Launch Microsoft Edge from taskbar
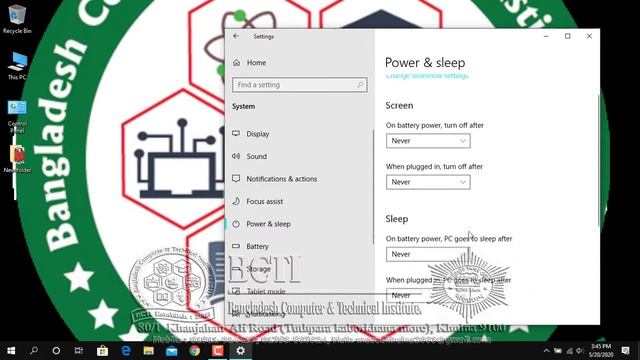Screen dimensions: 640x360 pyautogui.click(x=126, y=351)
